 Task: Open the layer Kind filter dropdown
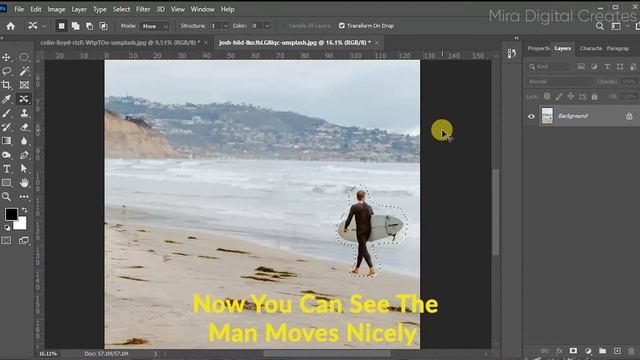[x=549, y=67]
